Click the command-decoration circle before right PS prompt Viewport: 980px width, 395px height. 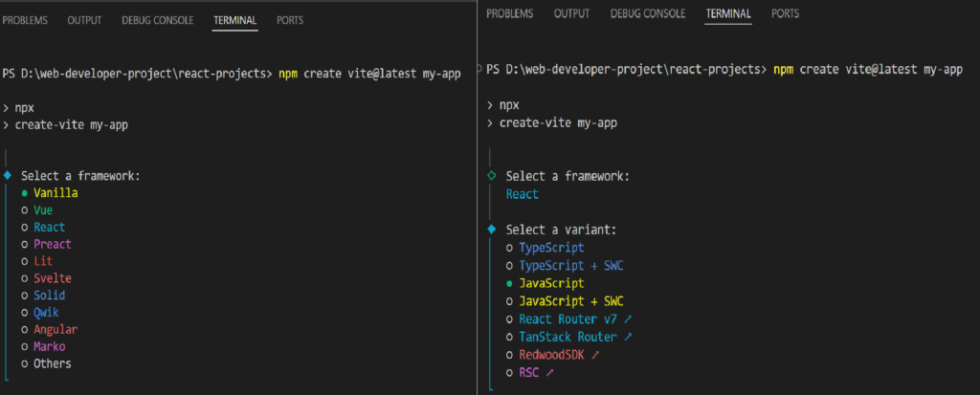[x=479, y=70]
